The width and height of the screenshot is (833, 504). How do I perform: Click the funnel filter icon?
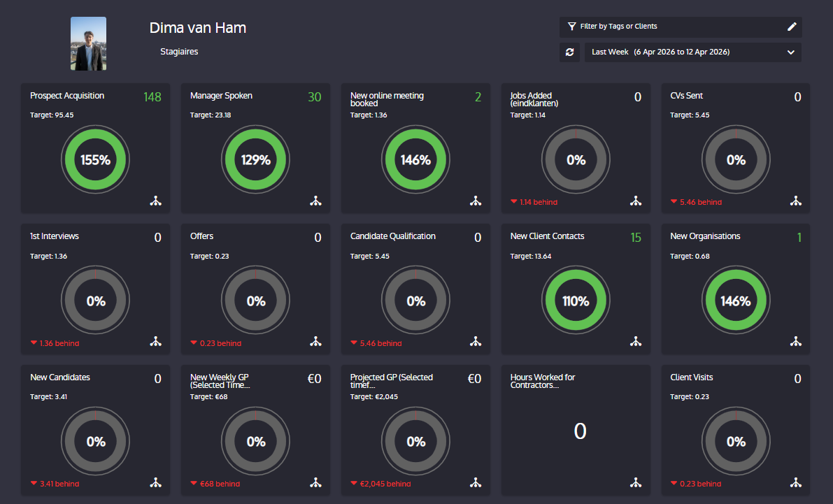pos(571,26)
